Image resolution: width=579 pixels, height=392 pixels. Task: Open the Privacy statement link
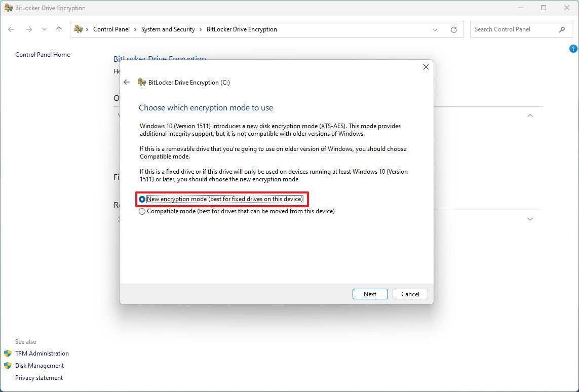coord(39,377)
